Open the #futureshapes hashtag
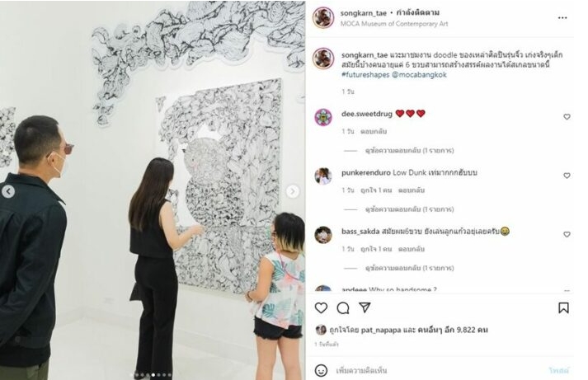Screen dimensions: 588x380 pyautogui.click(x=365, y=74)
